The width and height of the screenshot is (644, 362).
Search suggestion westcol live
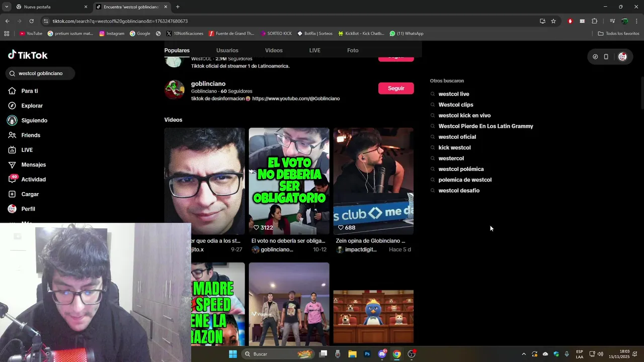(x=454, y=94)
